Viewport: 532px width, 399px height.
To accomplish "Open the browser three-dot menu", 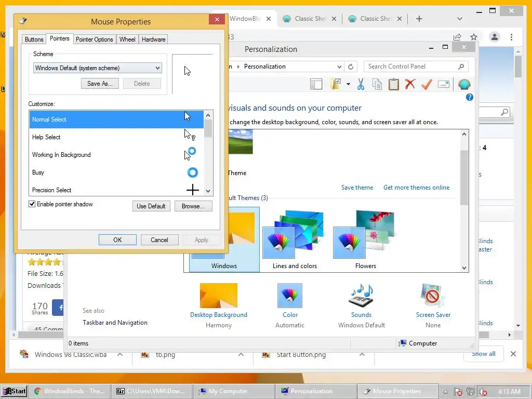I will point(511,37).
